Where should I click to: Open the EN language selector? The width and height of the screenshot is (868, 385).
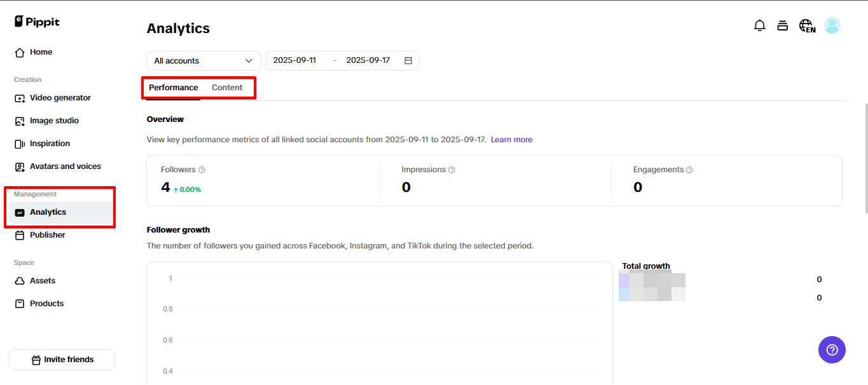point(806,25)
